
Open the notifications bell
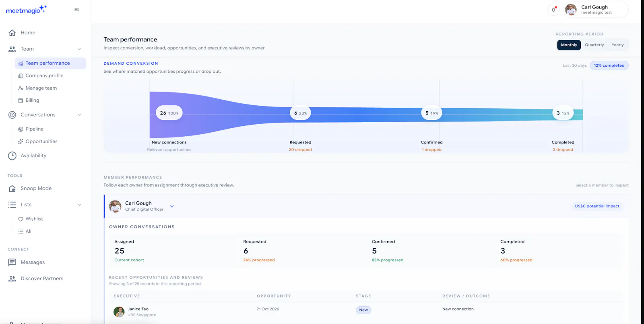click(553, 10)
